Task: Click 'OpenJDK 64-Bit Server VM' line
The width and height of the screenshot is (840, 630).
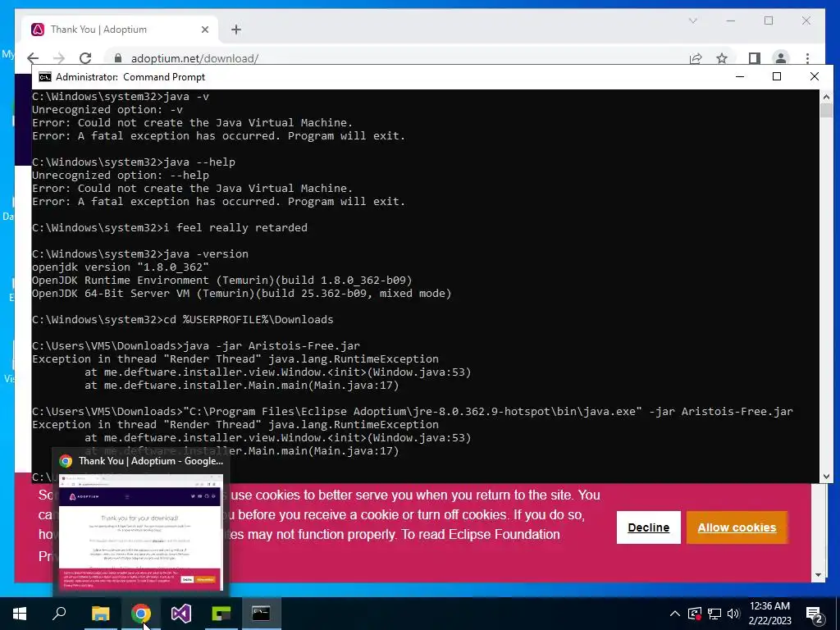Action: pyautogui.click(x=242, y=293)
